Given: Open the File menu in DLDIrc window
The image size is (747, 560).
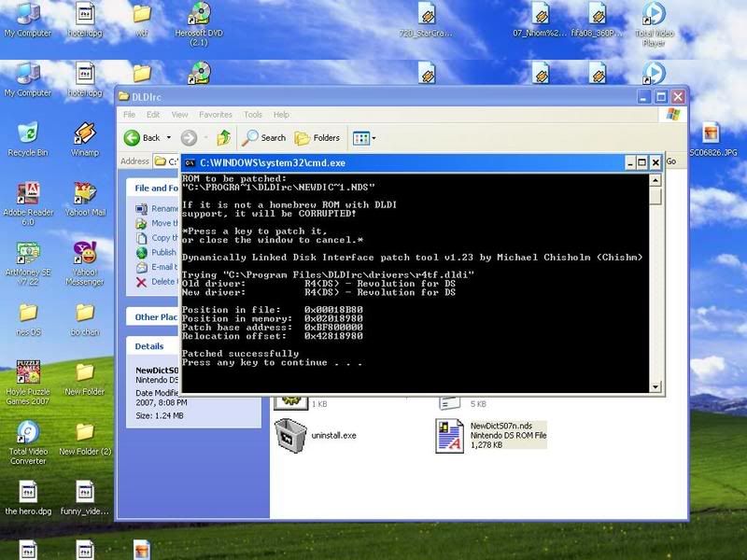Looking at the screenshot, I should pyautogui.click(x=129, y=115).
